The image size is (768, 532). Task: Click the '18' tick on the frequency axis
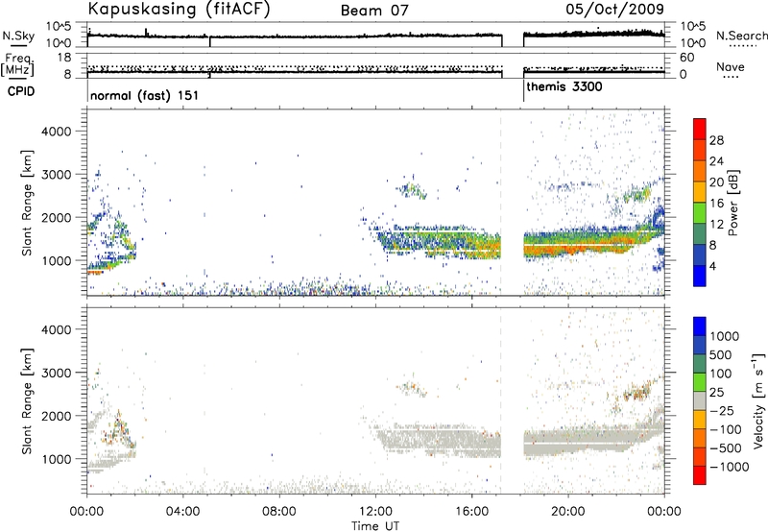click(x=64, y=58)
